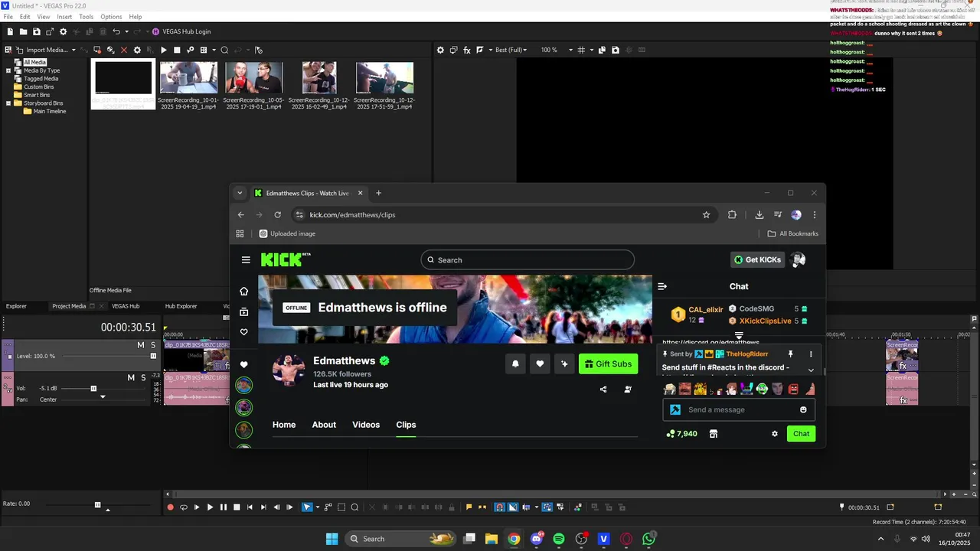The image size is (980, 551).
Task: Open Kick hamburger menu icon
Action: 246,259
